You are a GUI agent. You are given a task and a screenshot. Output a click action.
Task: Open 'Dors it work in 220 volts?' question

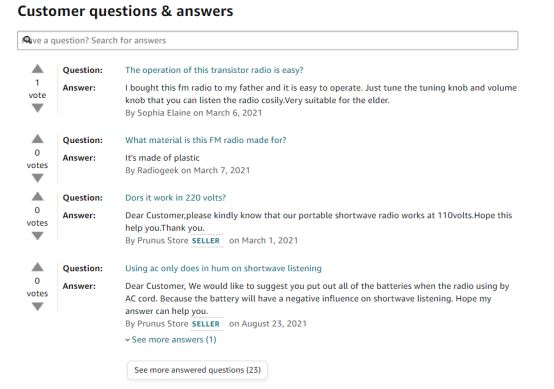pos(175,198)
